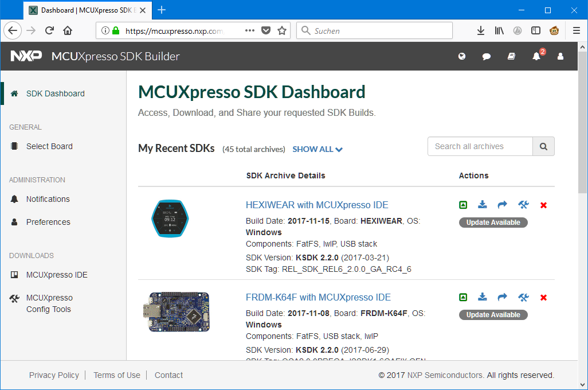The image size is (588, 390).
Task: Click Update Available badge for FRDM-K64F
Action: [x=493, y=315]
